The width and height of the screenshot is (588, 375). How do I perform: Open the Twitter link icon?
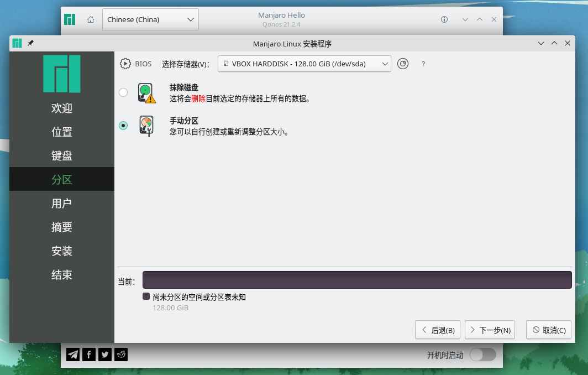coord(105,355)
